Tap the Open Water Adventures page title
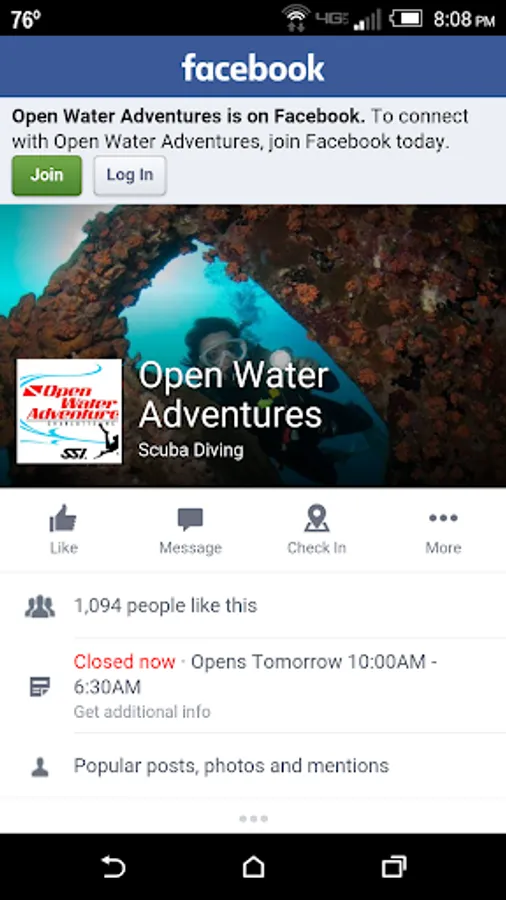Image resolution: width=506 pixels, height=900 pixels. pyautogui.click(x=233, y=394)
